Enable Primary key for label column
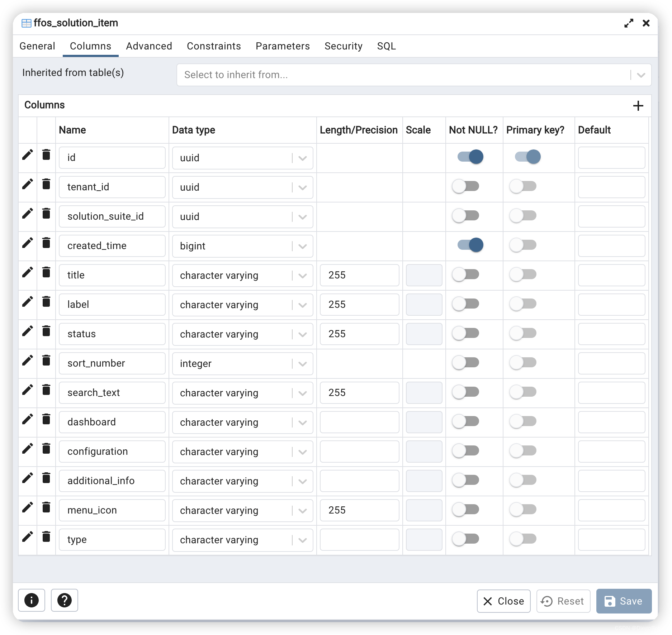The width and height of the screenshot is (672, 635). point(523,304)
